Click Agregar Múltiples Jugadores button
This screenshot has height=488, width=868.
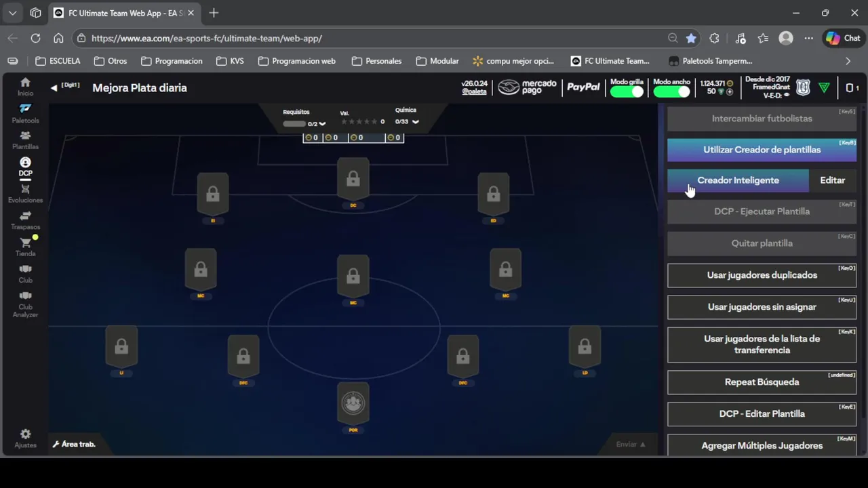point(762,445)
